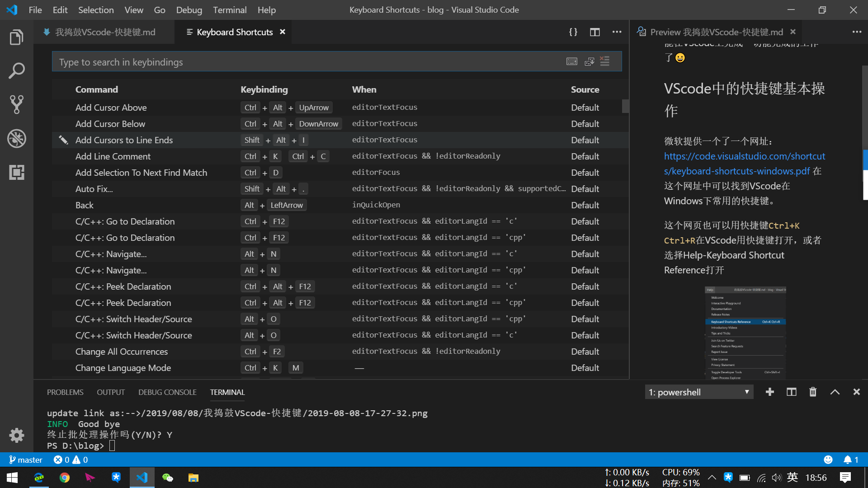868x488 pixels.
Task: Switch to PROBLEMS panel tab
Action: tap(65, 392)
